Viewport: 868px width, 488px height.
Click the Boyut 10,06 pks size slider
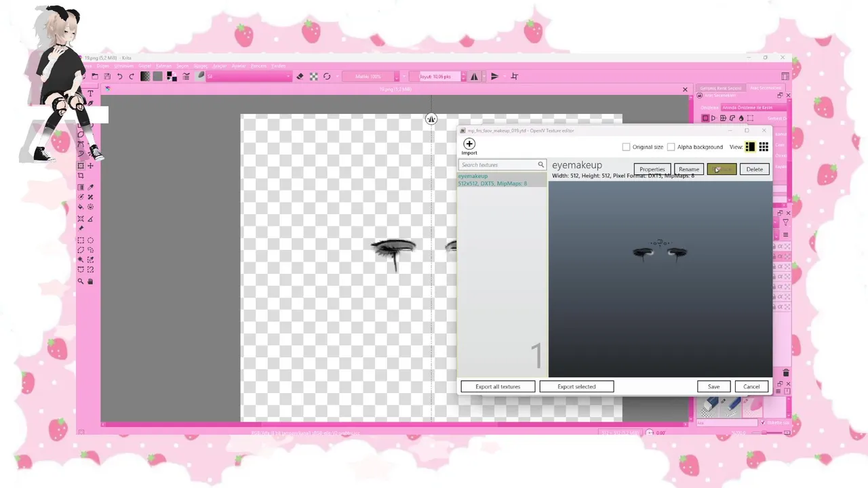coord(435,76)
